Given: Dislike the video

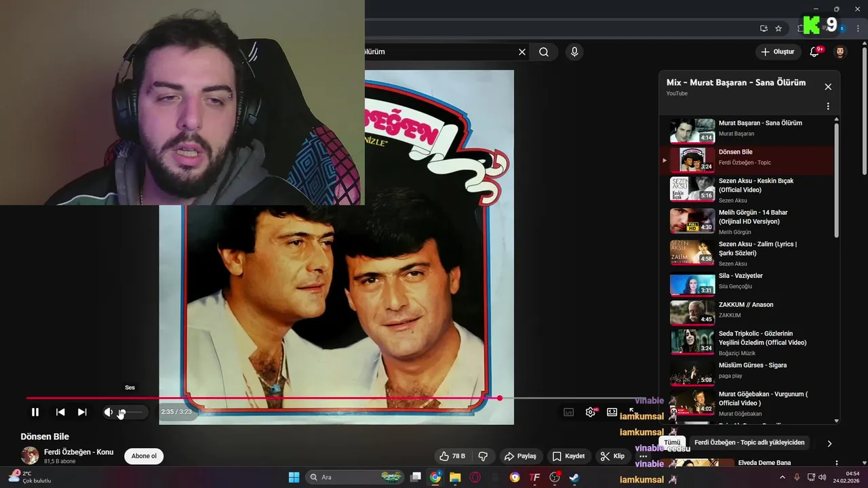Looking at the screenshot, I should pyautogui.click(x=484, y=456).
